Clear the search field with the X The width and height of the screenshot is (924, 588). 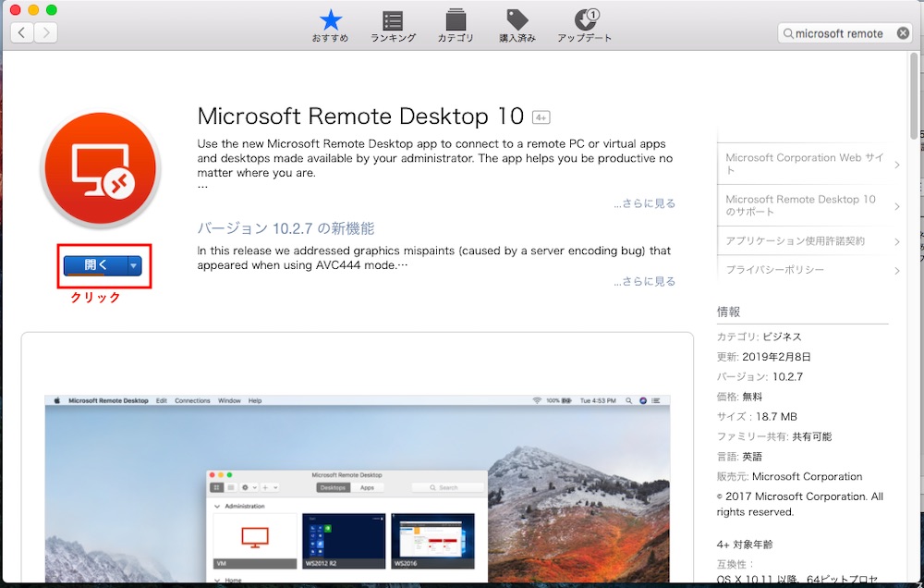903,33
